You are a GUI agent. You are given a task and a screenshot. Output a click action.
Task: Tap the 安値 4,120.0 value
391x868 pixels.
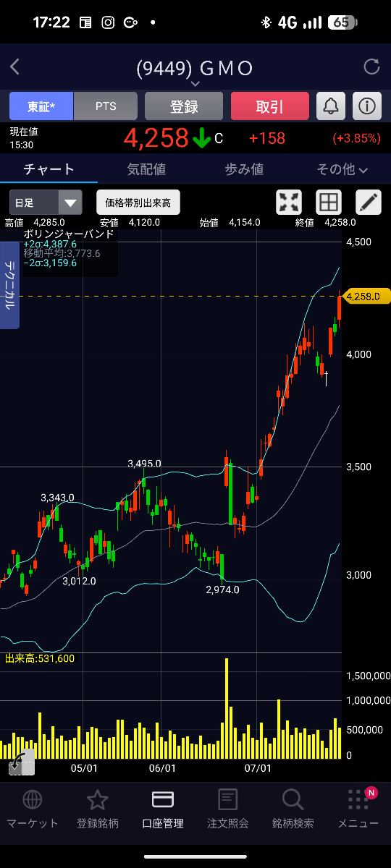144,223
